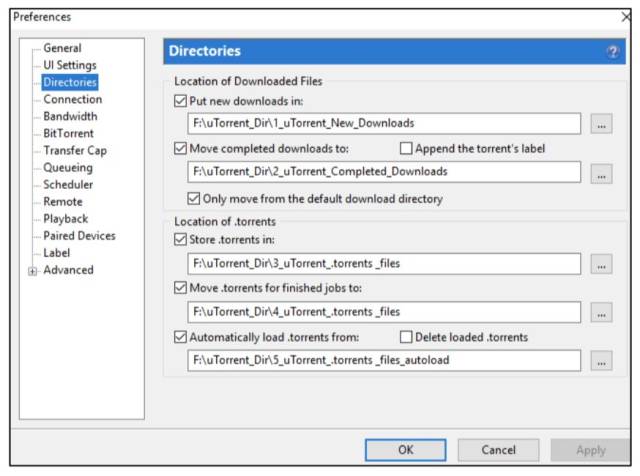
Task: Browse for new downloads folder
Action: click(x=601, y=124)
